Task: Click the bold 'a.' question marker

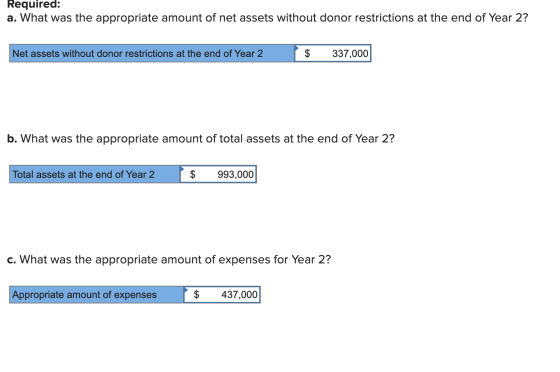Action: coord(12,18)
